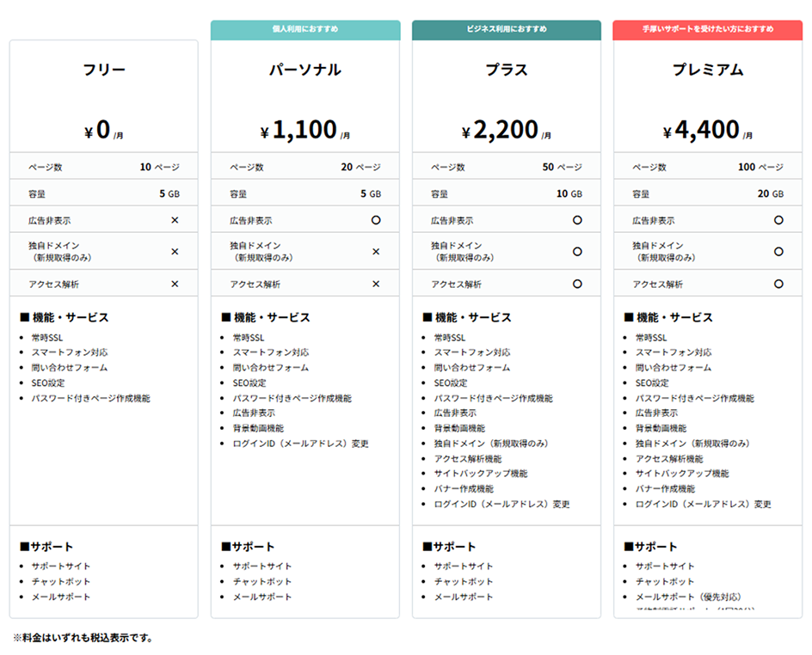Click the ○ mark for アクセス解析 in プレミアム plan
The image size is (812, 655).
tap(778, 284)
